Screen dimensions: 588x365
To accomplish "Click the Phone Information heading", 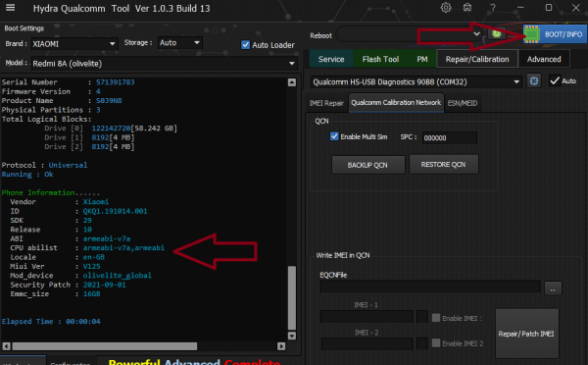I will click(x=51, y=192).
